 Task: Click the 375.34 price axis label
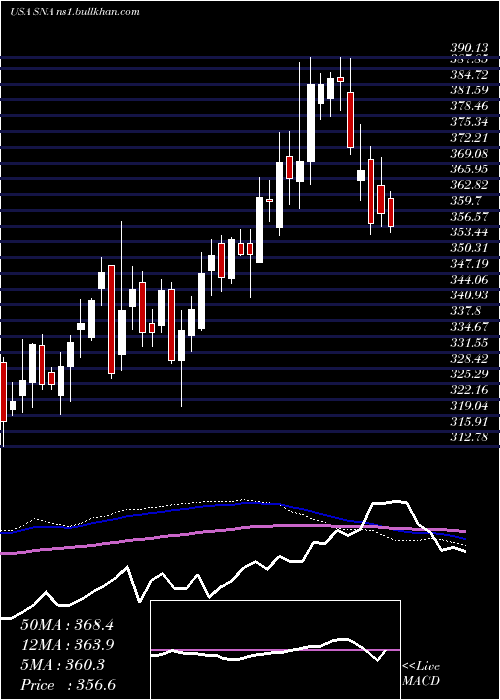[468, 122]
